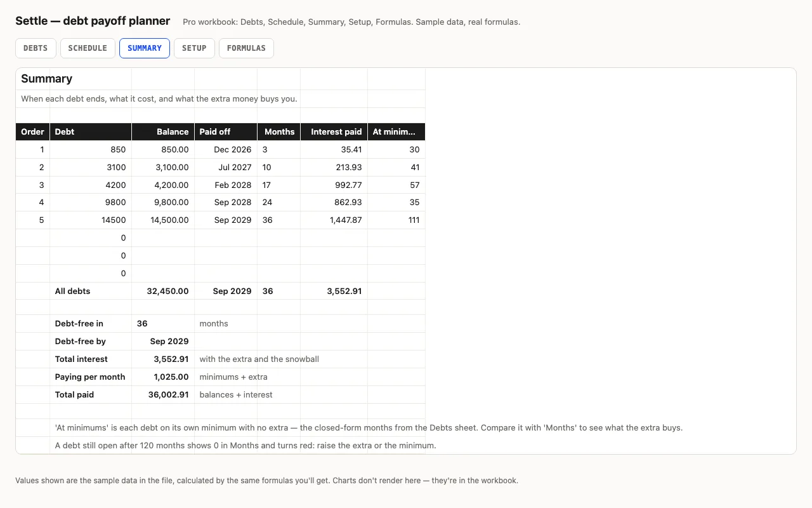Select the '213.93' interest cell
The image size is (812, 508).
[334, 167]
